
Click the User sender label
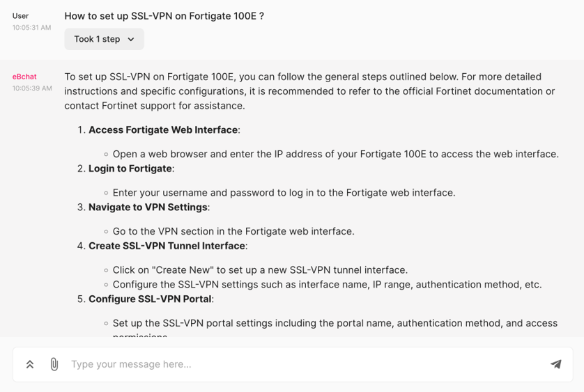[20, 16]
